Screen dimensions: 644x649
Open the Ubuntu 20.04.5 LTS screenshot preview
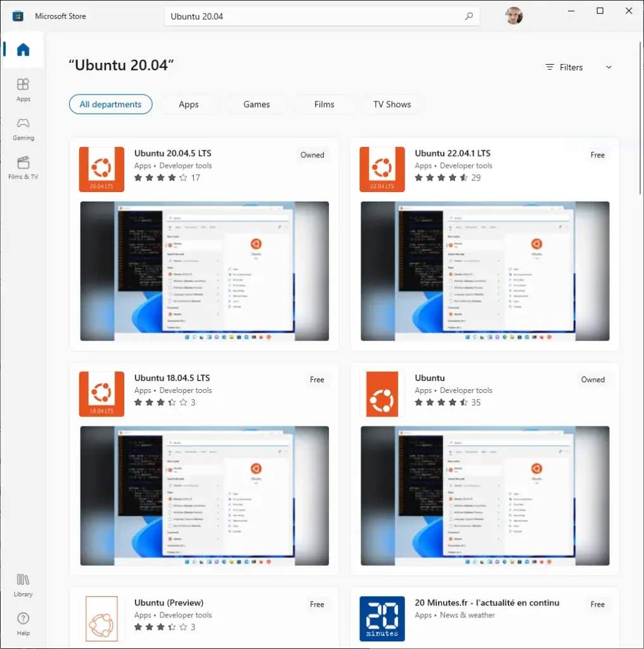pos(205,271)
